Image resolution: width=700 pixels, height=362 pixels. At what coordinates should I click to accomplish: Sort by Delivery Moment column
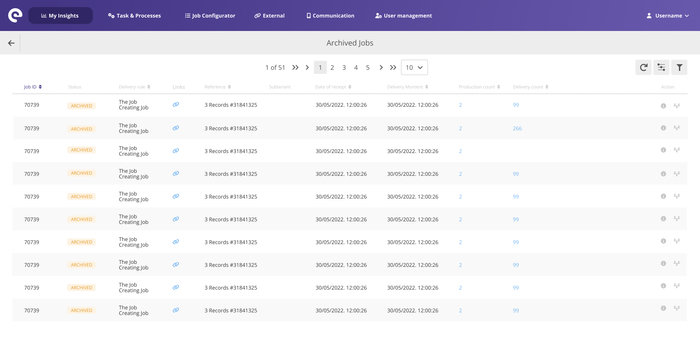(408, 87)
